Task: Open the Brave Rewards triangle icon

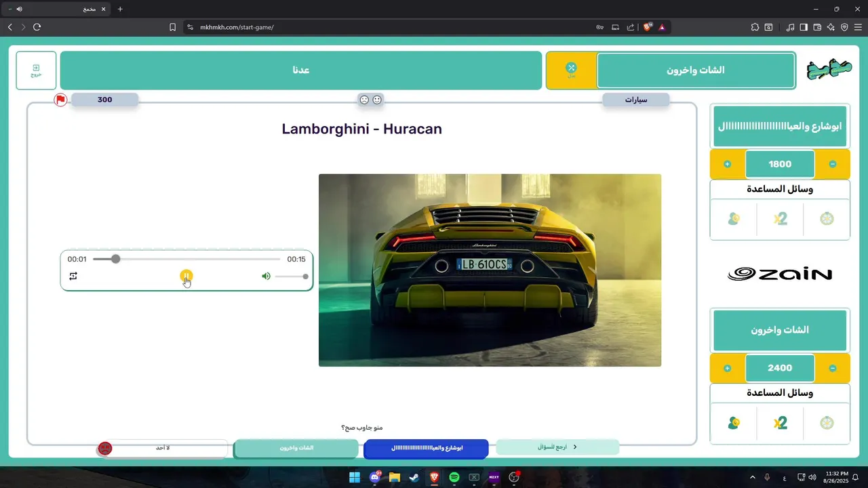Action: pos(662,27)
